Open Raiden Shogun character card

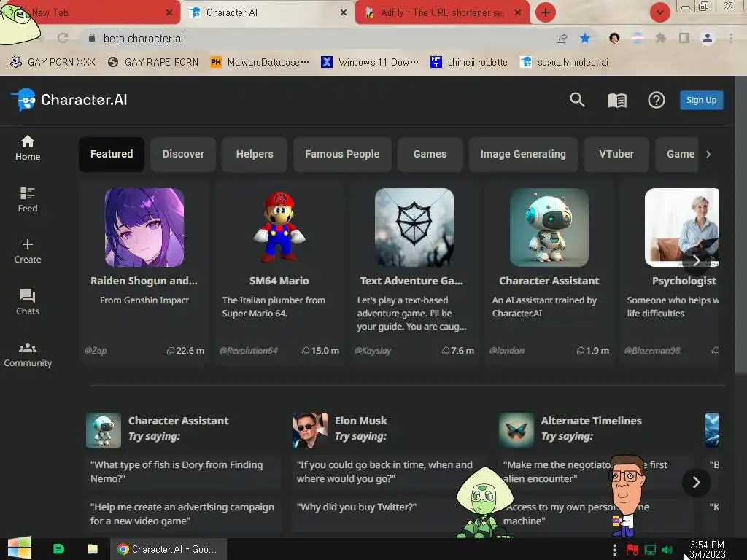click(144, 273)
